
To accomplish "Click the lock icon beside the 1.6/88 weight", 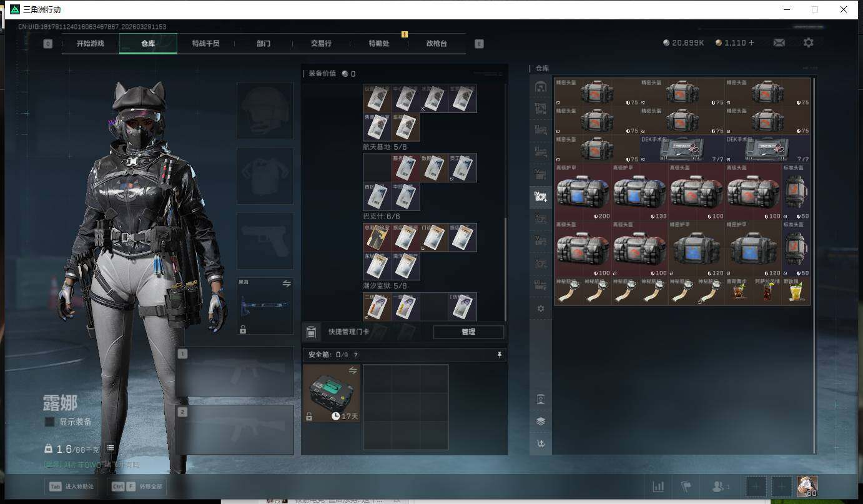I will click(x=48, y=448).
